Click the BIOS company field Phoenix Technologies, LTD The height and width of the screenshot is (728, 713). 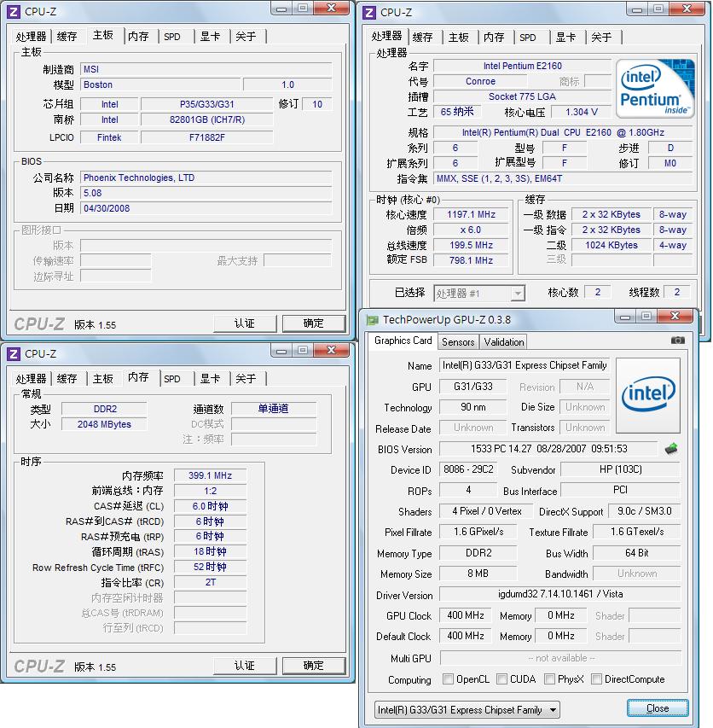(x=206, y=178)
